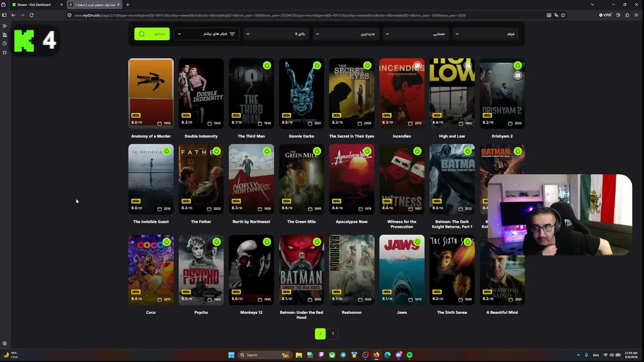The width and height of the screenshot is (644, 362).
Task: Open Spotify from the taskbar
Action: (x=410, y=355)
